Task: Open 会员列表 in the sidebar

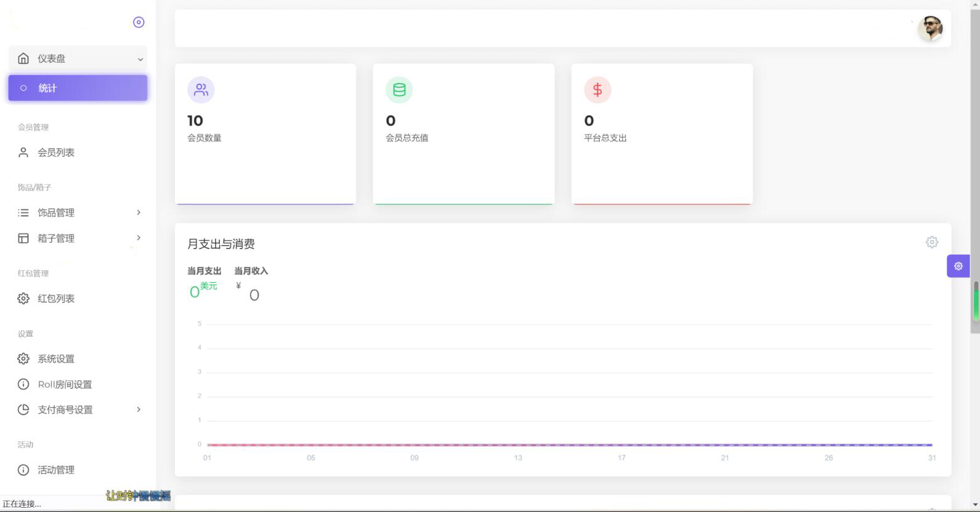Action: 56,153
